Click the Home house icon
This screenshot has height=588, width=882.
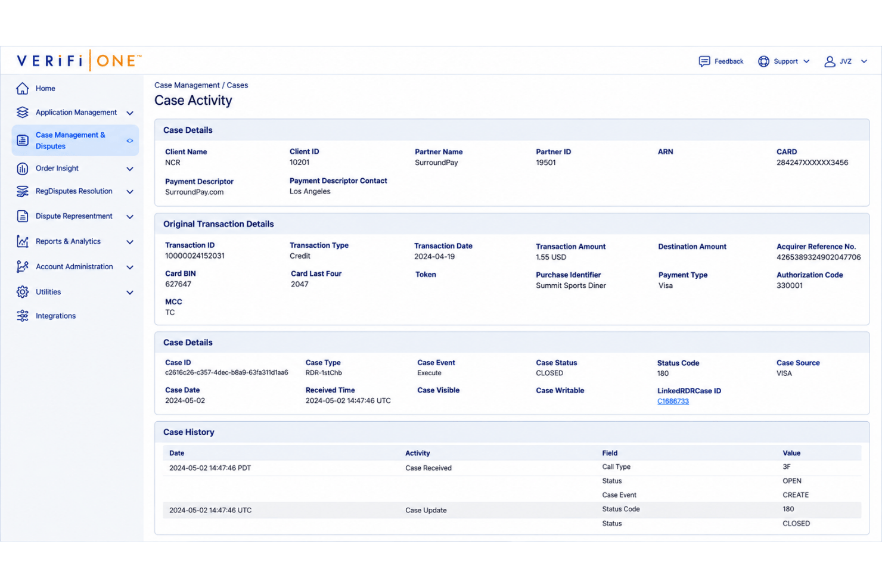coord(23,89)
